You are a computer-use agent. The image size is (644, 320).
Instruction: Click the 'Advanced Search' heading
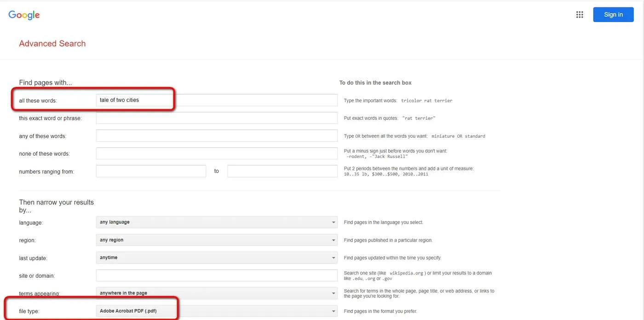click(52, 44)
